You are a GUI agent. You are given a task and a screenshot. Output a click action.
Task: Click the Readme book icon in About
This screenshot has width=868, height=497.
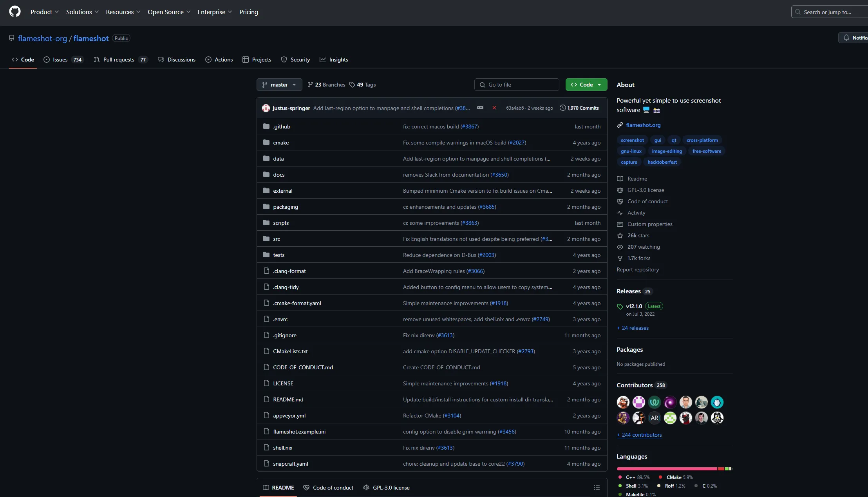coord(620,179)
